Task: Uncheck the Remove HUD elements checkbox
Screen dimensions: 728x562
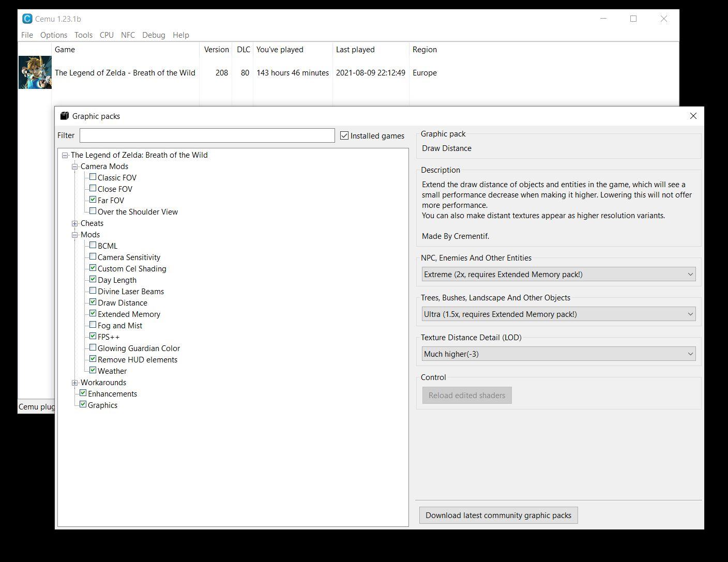Action: click(x=93, y=359)
